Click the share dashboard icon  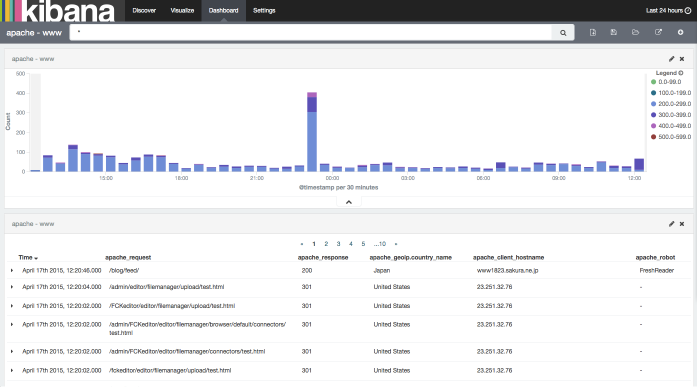click(x=658, y=32)
